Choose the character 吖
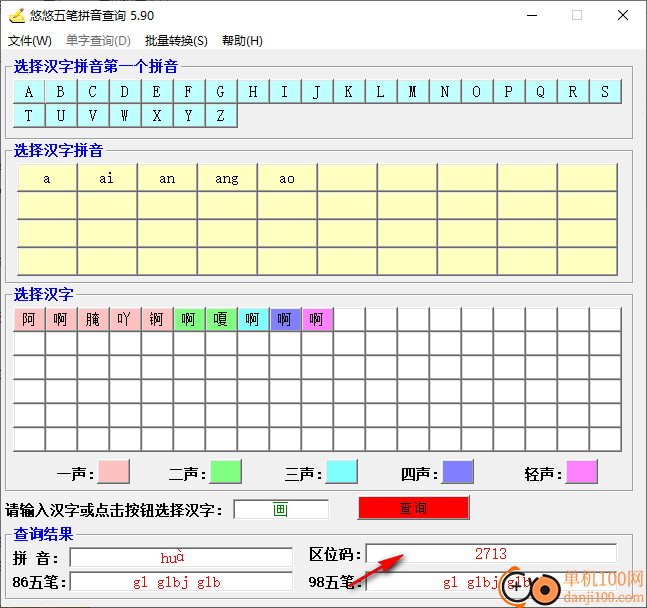 pos(125,319)
